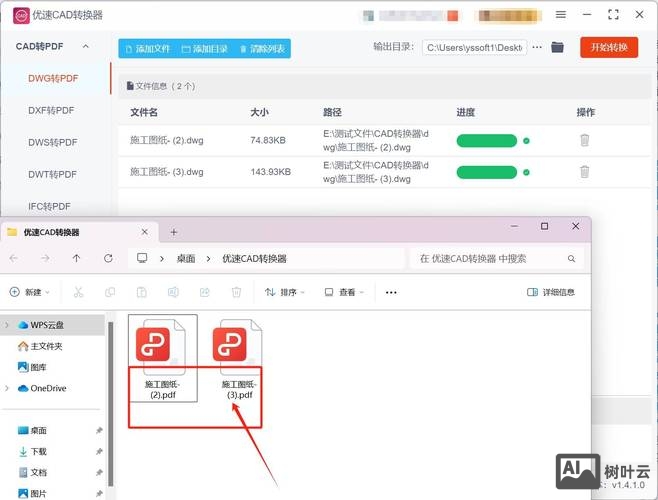The image size is (658, 500).
Task: Select DWS转PDF in the sidebar
Action: tap(53, 142)
